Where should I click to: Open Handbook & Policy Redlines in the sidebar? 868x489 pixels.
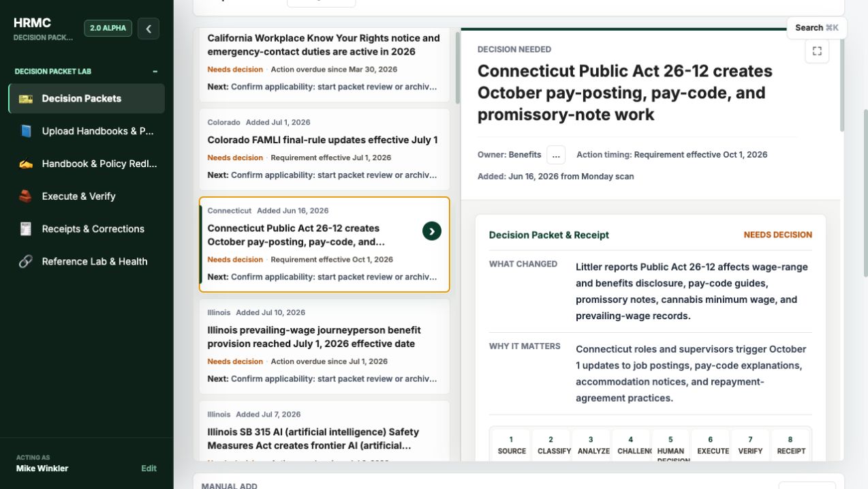[87, 164]
